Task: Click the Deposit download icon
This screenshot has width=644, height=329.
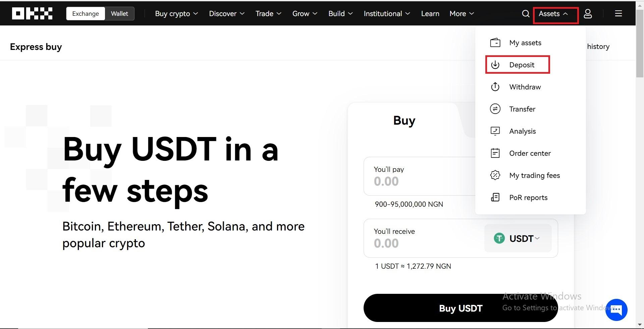Action: click(x=495, y=65)
